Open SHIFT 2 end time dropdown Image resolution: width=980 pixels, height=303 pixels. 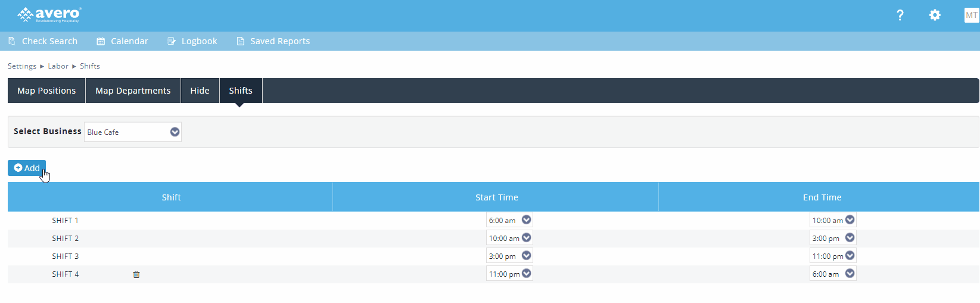click(x=832, y=238)
